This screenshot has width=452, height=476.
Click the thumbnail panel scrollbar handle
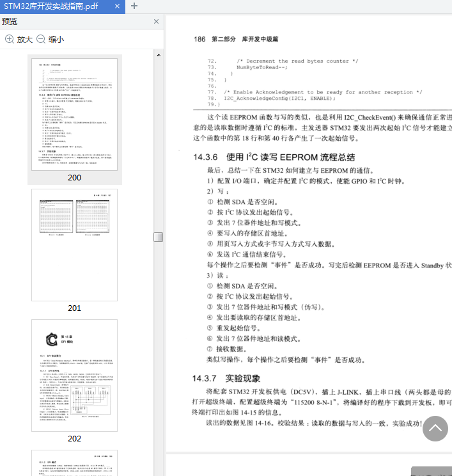[159, 237]
